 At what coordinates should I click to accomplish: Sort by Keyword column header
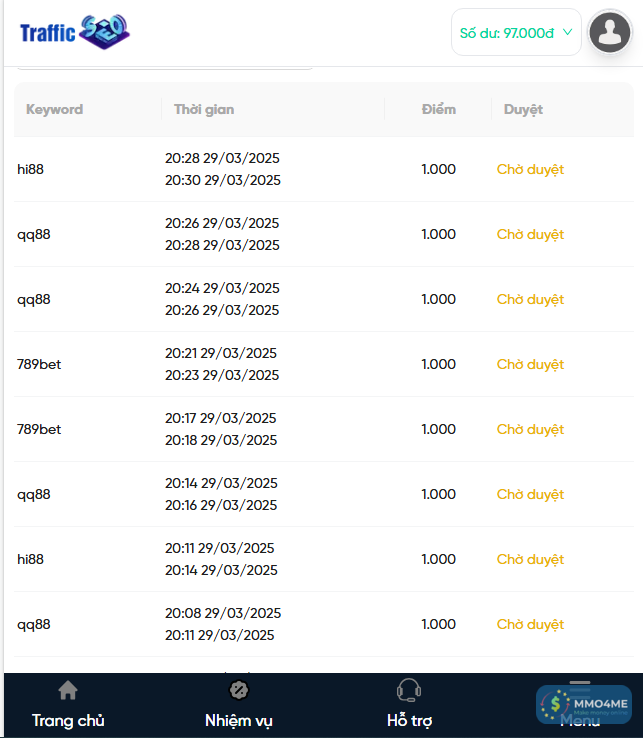click(x=55, y=109)
